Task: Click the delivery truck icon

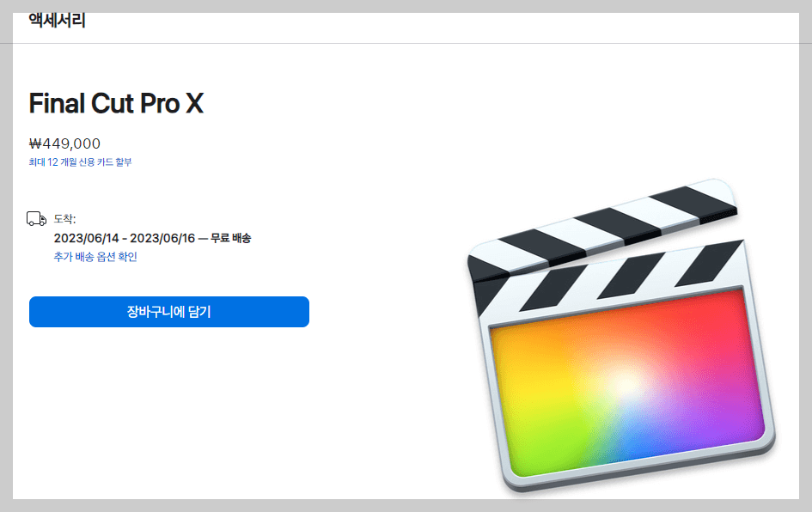Action: (36, 218)
